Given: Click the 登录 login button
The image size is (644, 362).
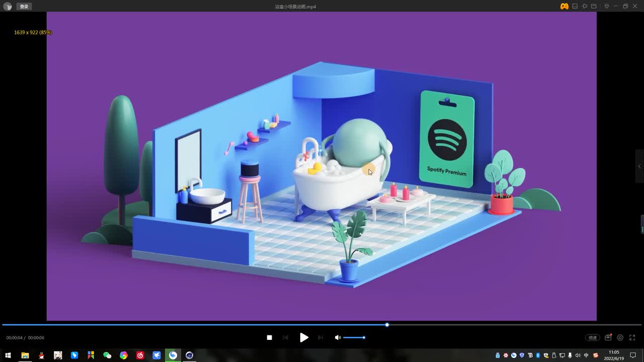Looking at the screenshot, I should [x=24, y=7].
